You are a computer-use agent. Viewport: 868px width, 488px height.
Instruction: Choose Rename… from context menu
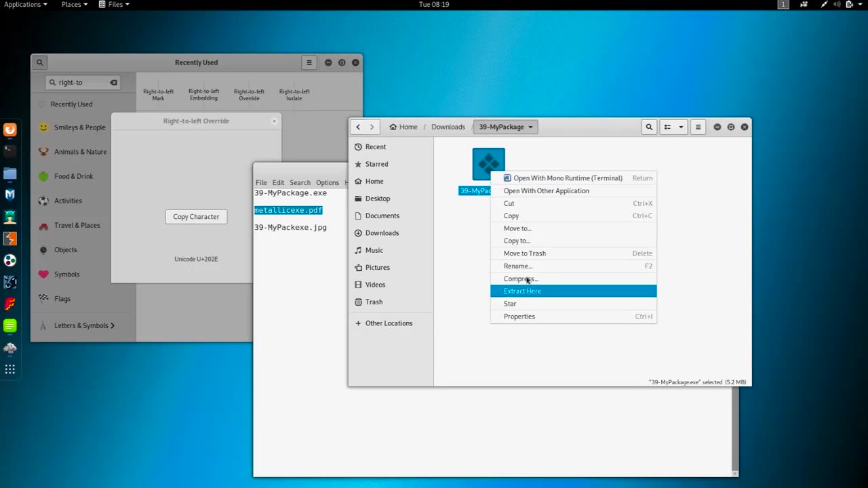coord(573,266)
